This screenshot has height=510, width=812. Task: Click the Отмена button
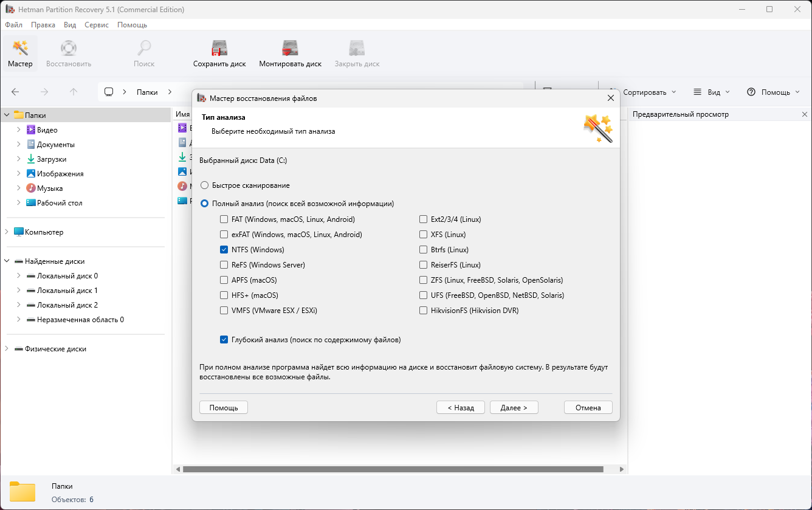(588, 408)
